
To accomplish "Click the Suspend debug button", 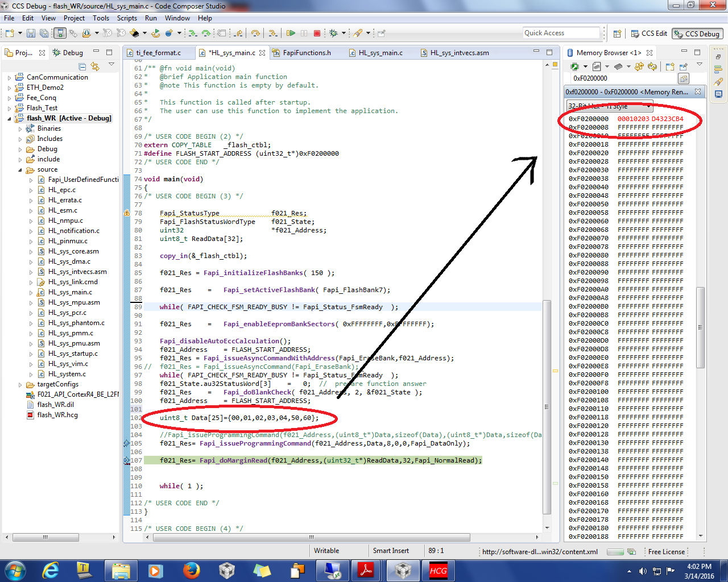I will coord(304,34).
